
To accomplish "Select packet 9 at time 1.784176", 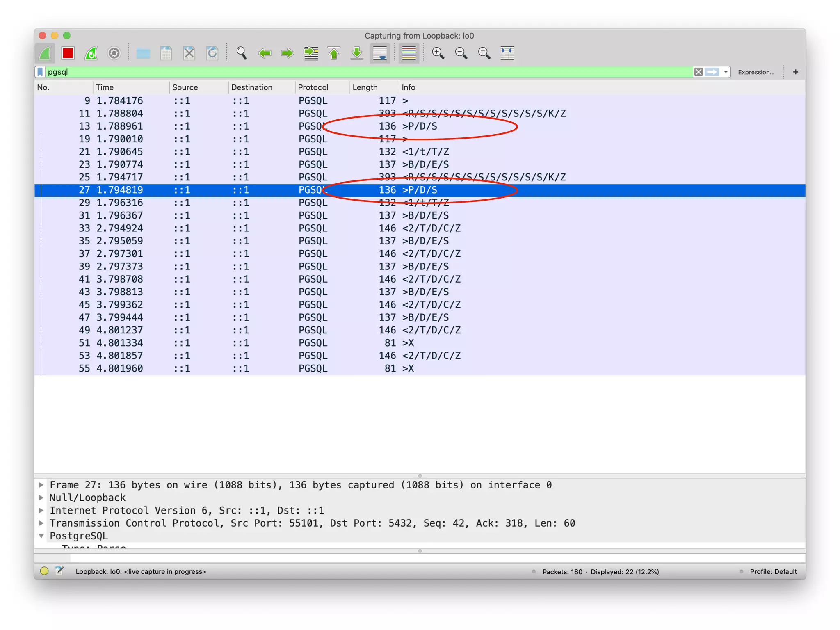I will (420, 101).
